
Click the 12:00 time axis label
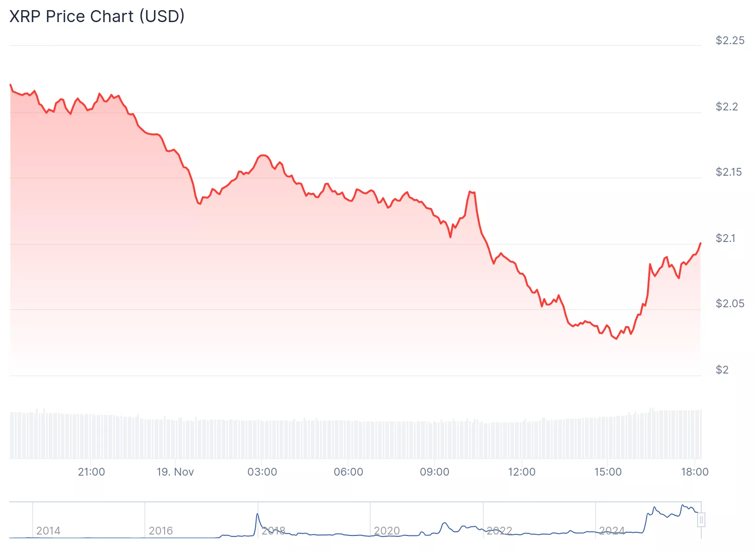coord(521,472)
